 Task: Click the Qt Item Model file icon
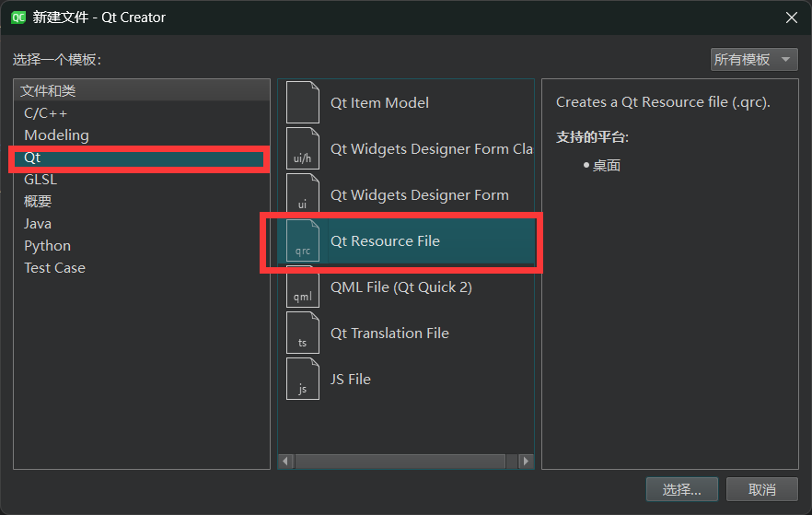pos(303,102)
